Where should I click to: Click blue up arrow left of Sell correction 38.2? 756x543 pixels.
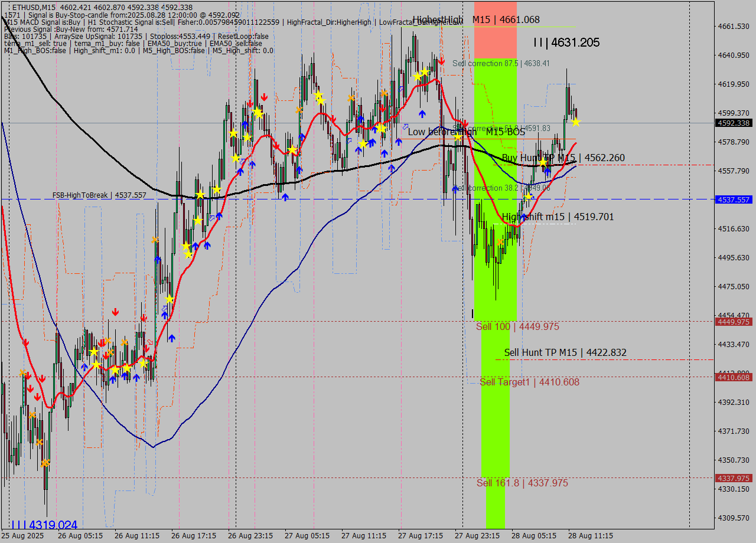[455, 189]
